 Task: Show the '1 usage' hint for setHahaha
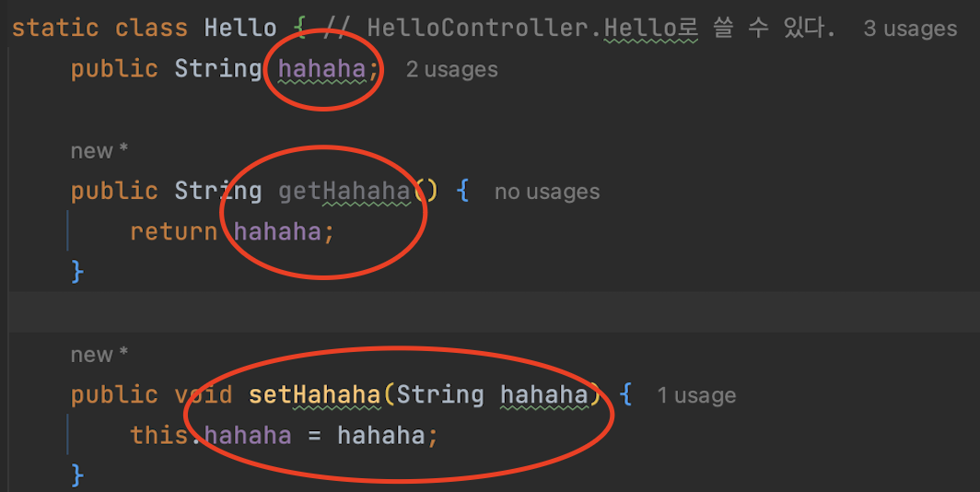[696, 395]
